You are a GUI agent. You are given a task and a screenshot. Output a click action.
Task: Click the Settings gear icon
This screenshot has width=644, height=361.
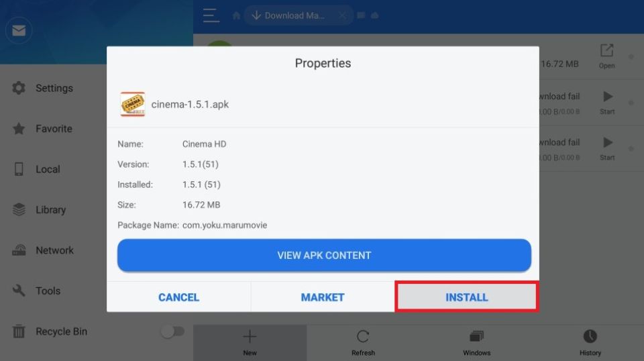coord(19,88)
